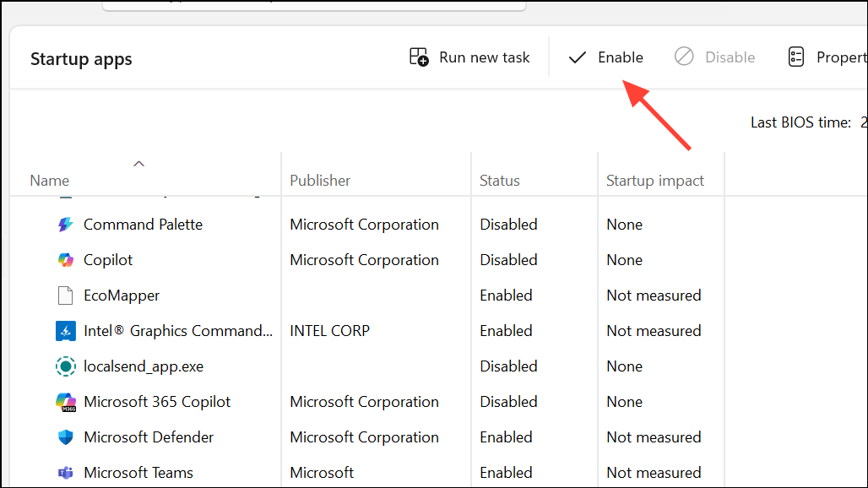Click the Microsoft 365 Copilot icon
Image resolution: width=868 pixels, height=488 pixels.
66,401
